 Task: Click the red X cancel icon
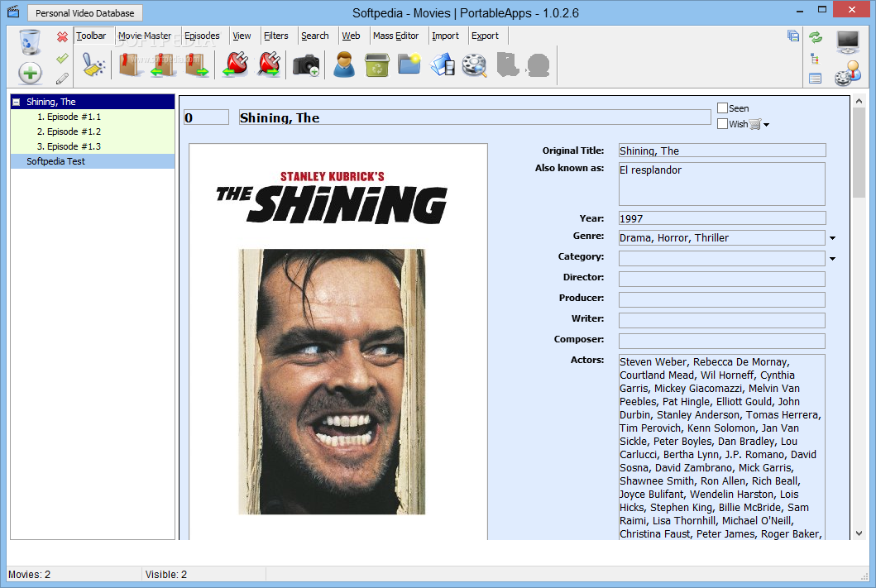[62, 37]
